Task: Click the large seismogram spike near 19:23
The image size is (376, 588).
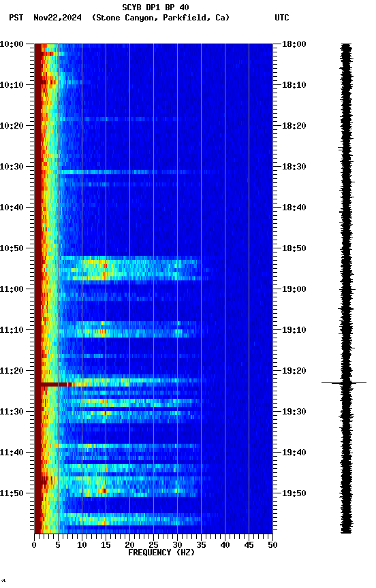Action: point(344,383)
